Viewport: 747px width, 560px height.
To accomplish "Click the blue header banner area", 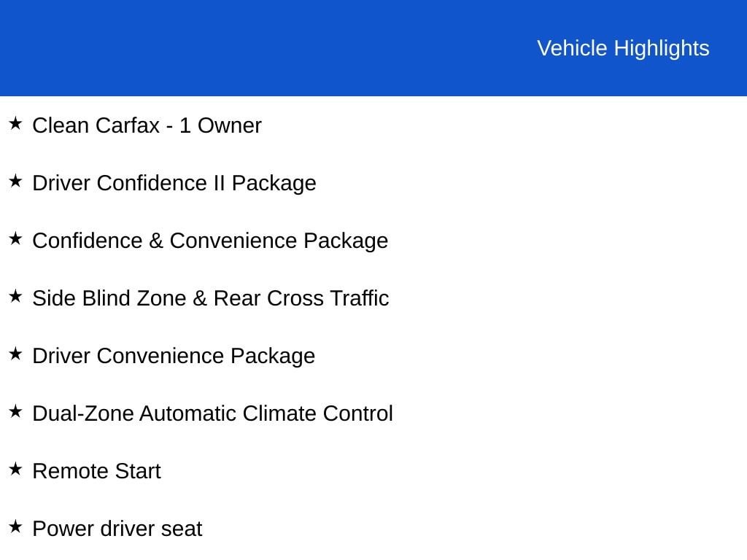I will point(373,47).
